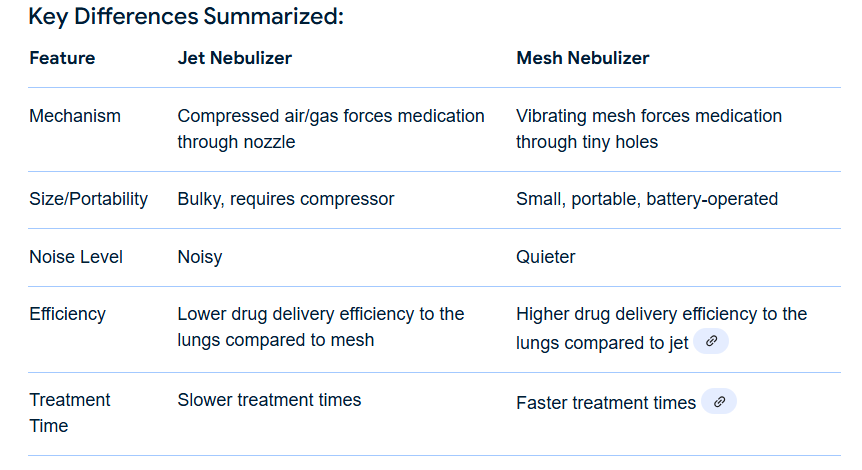Select the "Feature" column header
This screenshot has width=862, height=470.
click(62, 58)
